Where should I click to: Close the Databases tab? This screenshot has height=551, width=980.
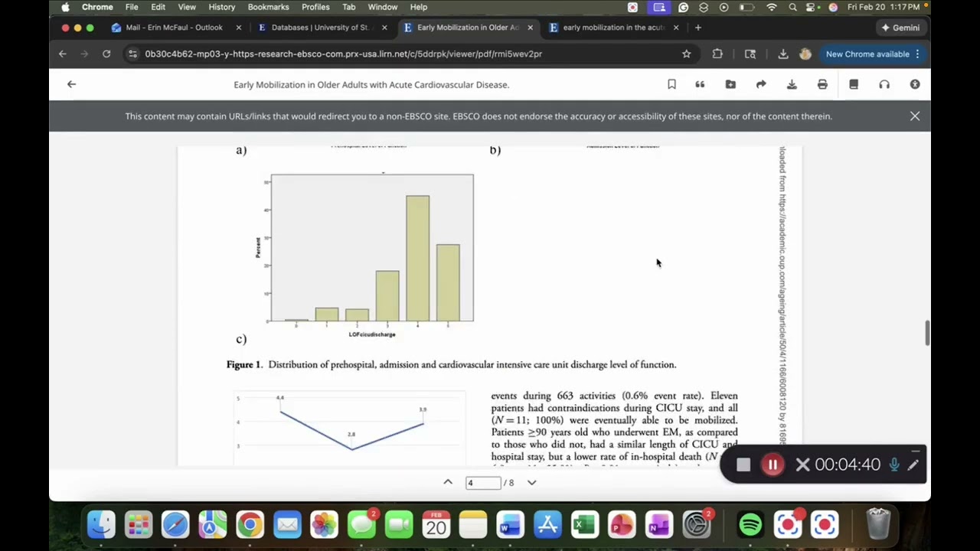pos(384,28)
